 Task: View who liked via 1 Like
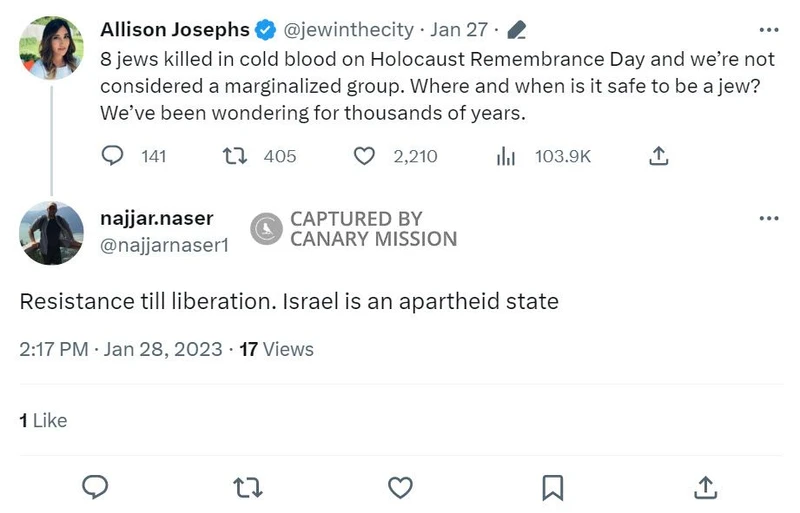pyautogui.click(x=43, y=421)
